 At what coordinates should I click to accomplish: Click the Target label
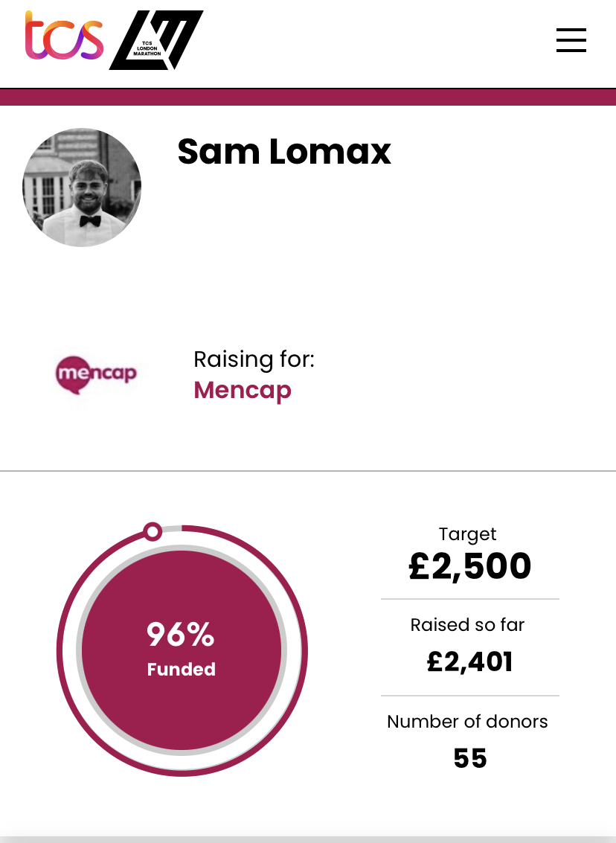(x=468, y=534)
